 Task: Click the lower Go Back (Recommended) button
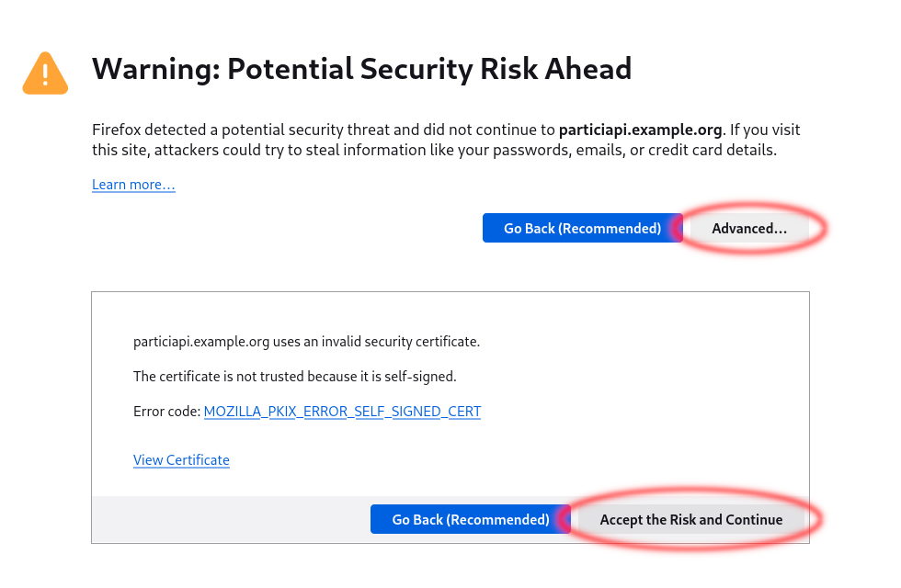470,519
